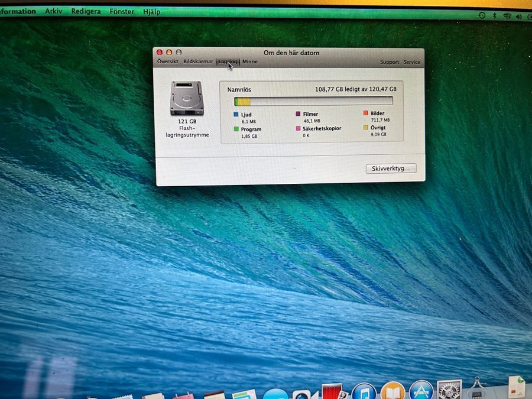Click the Time Machine menu bar icon
The height and width of the screenshot is (399, 532).
pyautogui.click(x=481, y=16)
